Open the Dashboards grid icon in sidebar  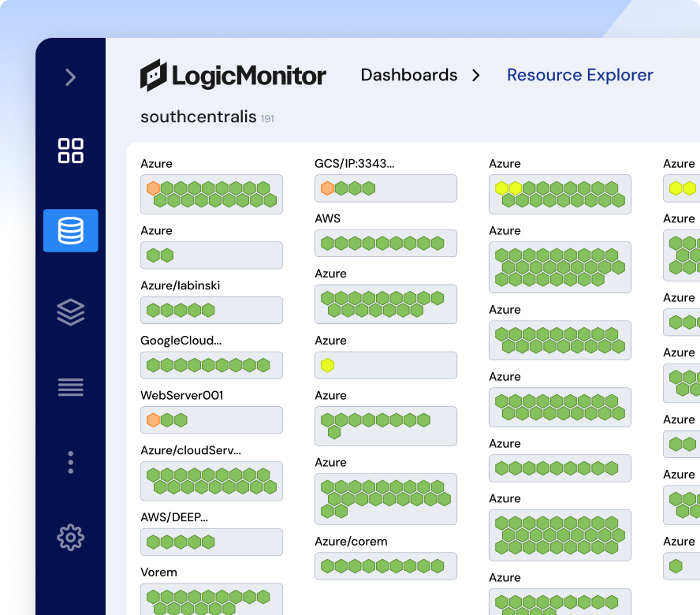click(70, 151)
